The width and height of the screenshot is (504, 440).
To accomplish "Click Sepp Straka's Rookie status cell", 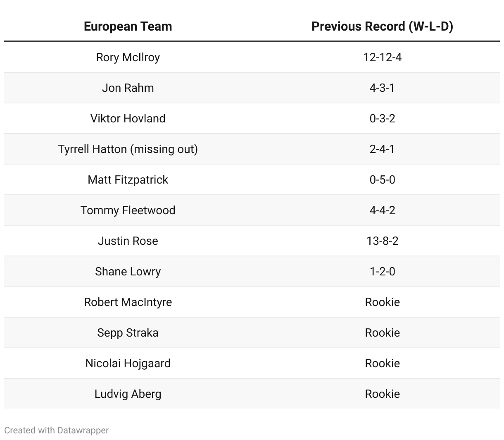I will coord(382,332).
